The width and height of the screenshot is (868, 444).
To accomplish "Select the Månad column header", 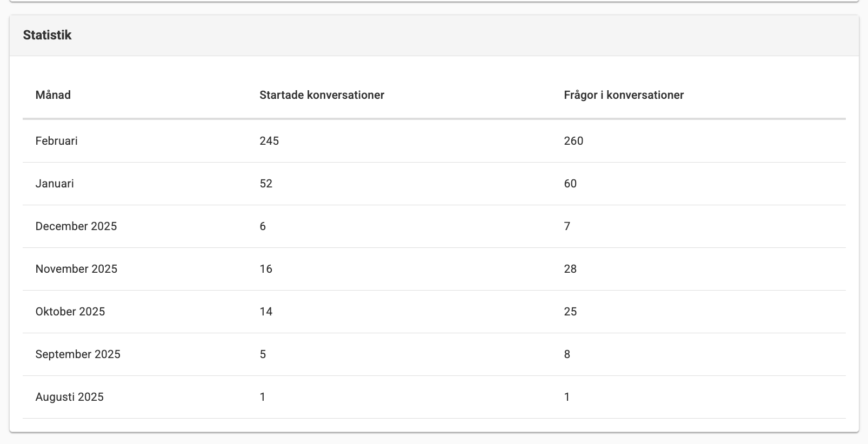I will [53, 95].
